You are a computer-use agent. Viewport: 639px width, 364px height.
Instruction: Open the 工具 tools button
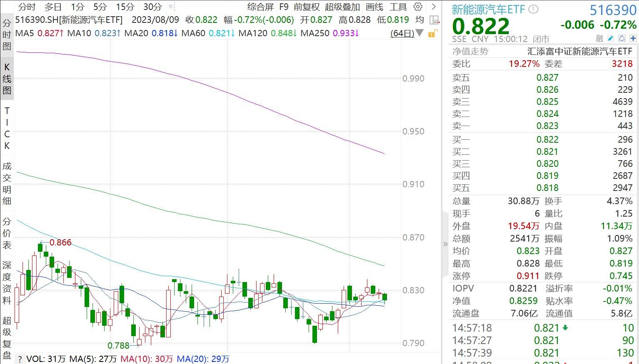click(398, 7)
